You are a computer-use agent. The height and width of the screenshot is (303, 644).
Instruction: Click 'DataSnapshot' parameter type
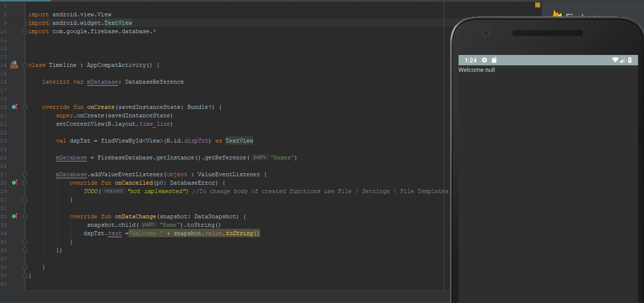[x=215, y=216]
